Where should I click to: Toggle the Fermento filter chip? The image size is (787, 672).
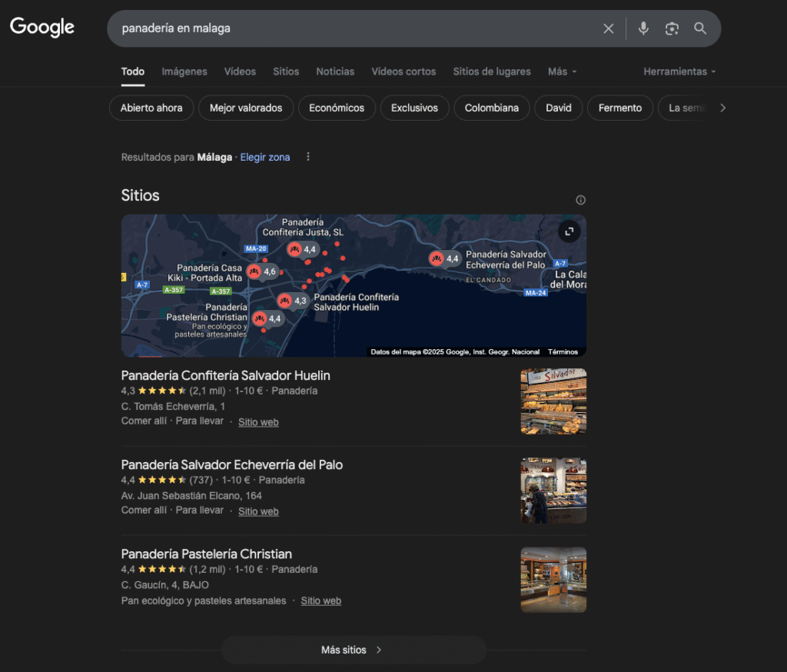pyautogui.click(x=620, y=108)
